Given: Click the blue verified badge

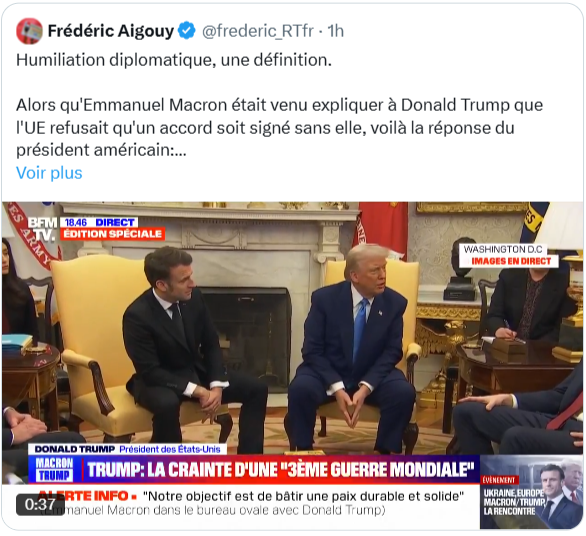Looking at the screenshot, I should point(186,31).
